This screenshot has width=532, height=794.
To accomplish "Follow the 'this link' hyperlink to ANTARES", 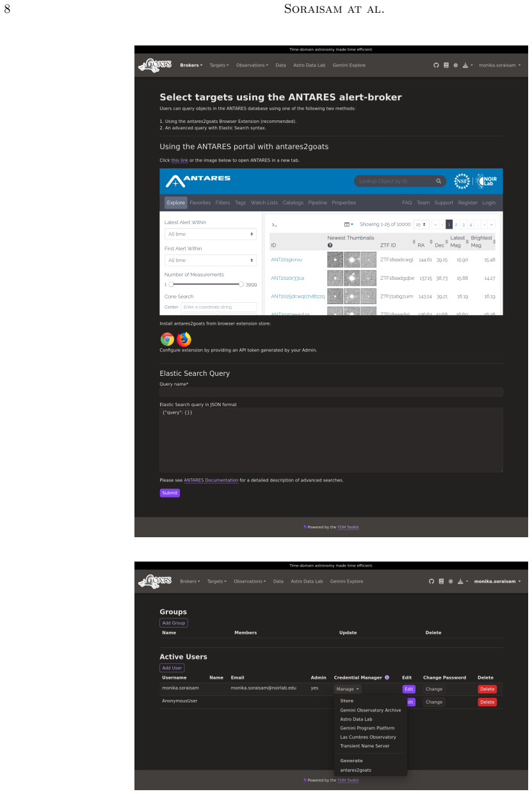I will click(179, 160).
